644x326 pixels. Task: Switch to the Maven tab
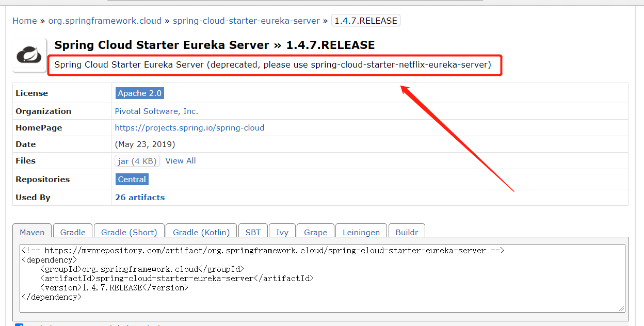pos(31,232)
